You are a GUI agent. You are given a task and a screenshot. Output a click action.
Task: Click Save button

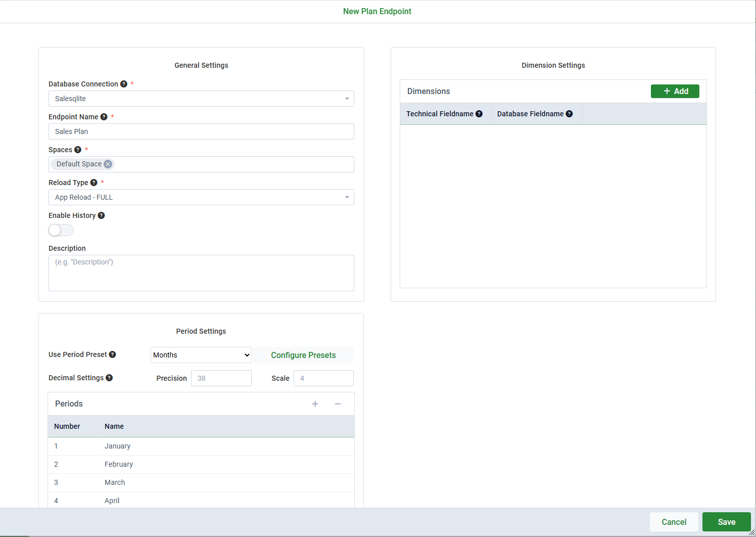click(727, 522)
